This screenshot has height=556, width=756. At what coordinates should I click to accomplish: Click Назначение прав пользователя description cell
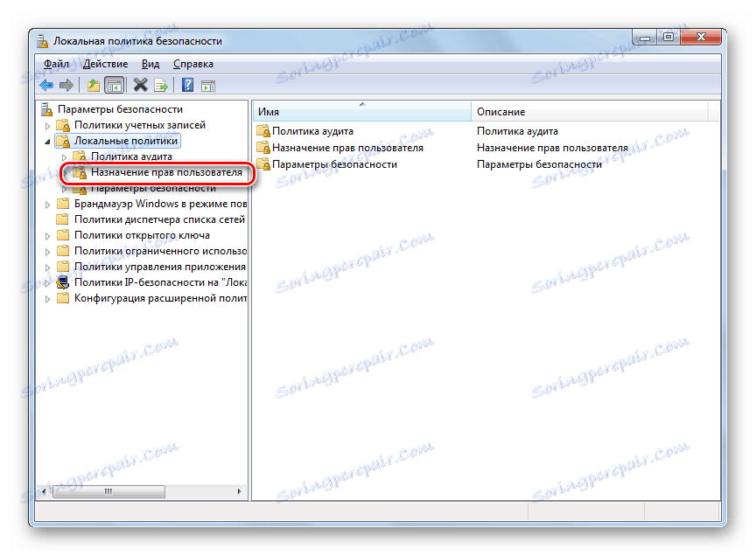[x=552, y=148]
